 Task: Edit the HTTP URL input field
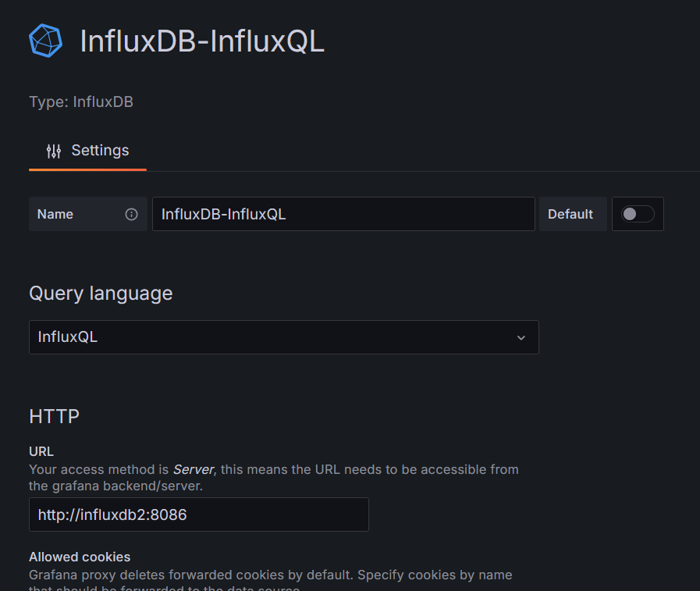199,514
